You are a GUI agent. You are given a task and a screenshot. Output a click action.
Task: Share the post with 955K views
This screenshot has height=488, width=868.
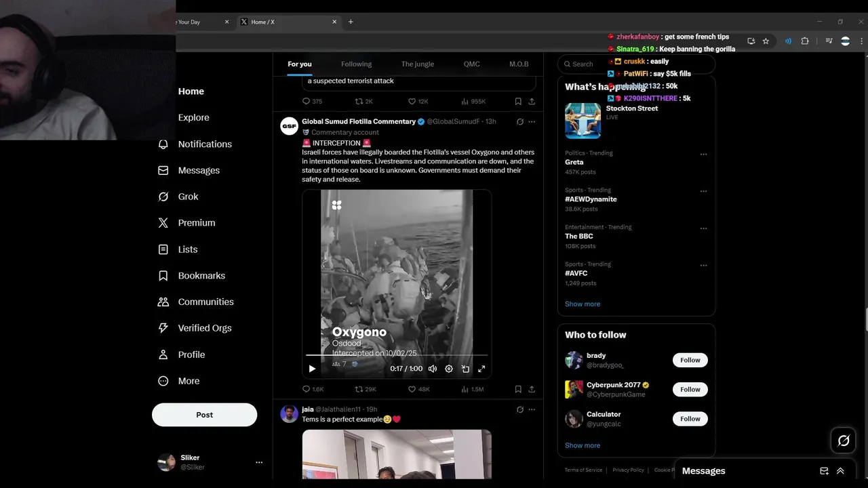pyautogui.click(x=532, y=102)
